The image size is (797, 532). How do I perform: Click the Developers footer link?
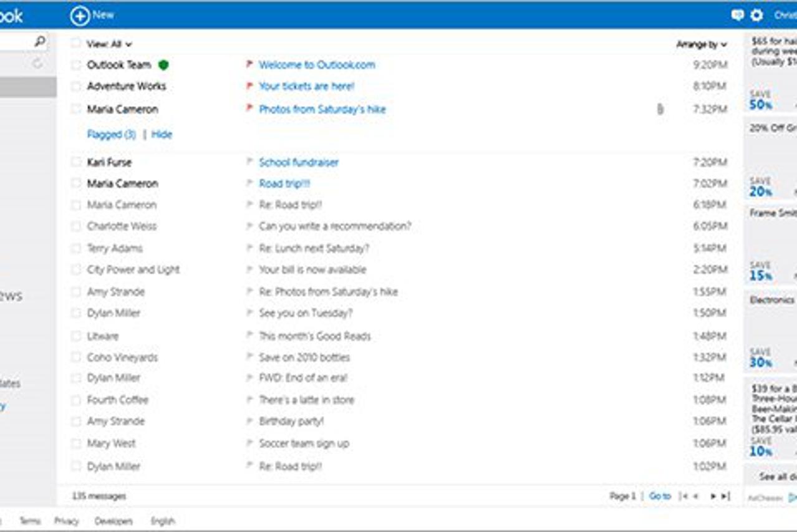tap(114, 521)
